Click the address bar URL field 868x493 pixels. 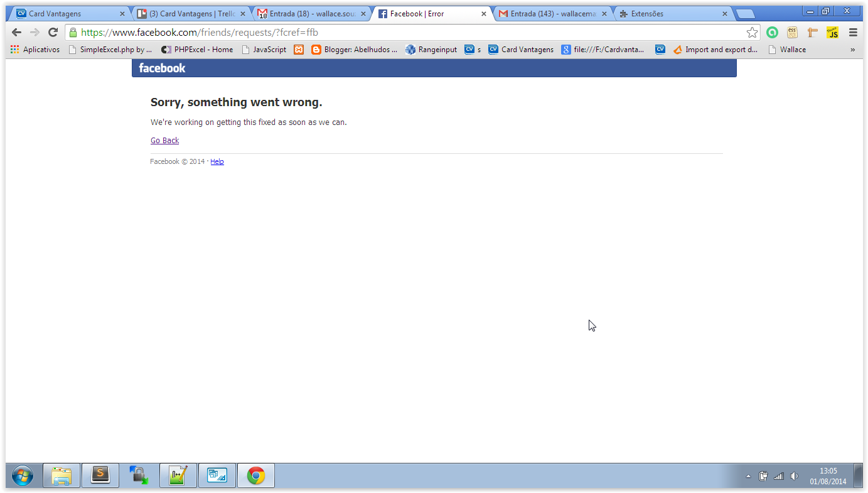411,33
